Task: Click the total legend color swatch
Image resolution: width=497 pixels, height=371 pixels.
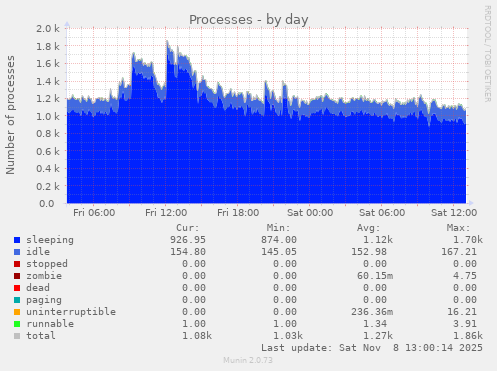Action: click(x=17, y=336)
